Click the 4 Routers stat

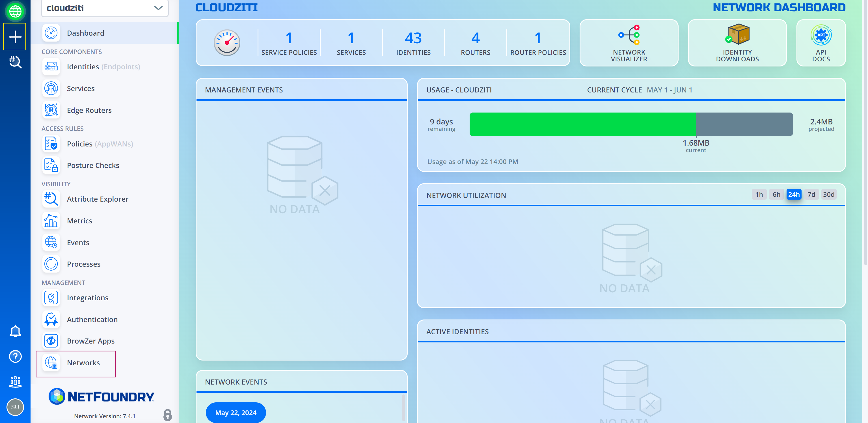475,43
